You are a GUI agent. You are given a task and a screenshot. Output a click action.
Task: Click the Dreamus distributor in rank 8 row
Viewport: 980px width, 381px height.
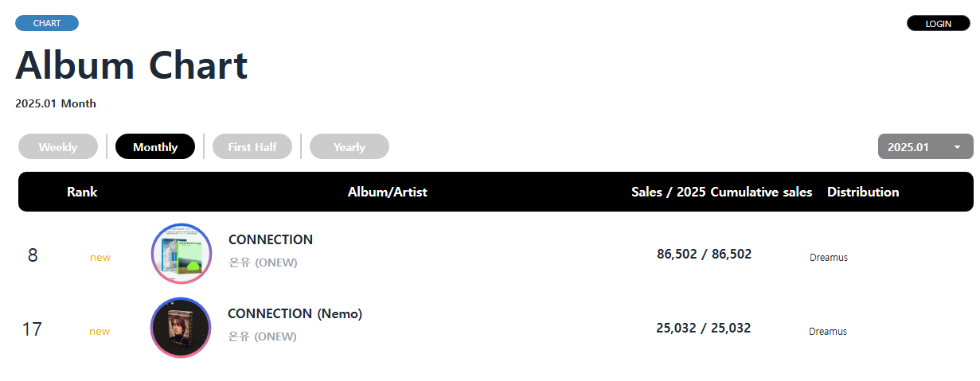[829, 258]
